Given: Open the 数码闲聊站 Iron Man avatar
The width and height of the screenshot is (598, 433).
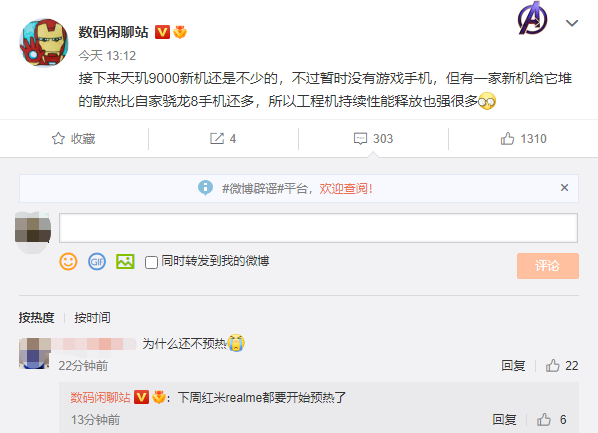Looking at the screenshot, I should point(44,42).
